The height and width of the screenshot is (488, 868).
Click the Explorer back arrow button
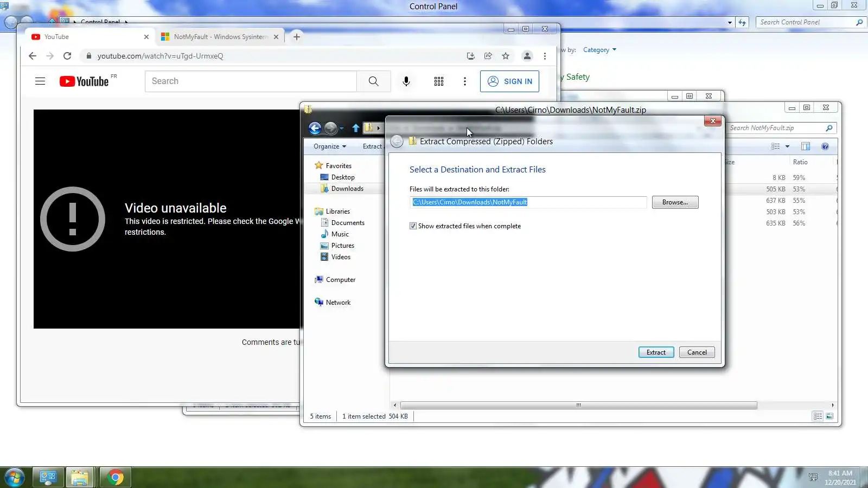pyautogui.click(x=315, y=128)
